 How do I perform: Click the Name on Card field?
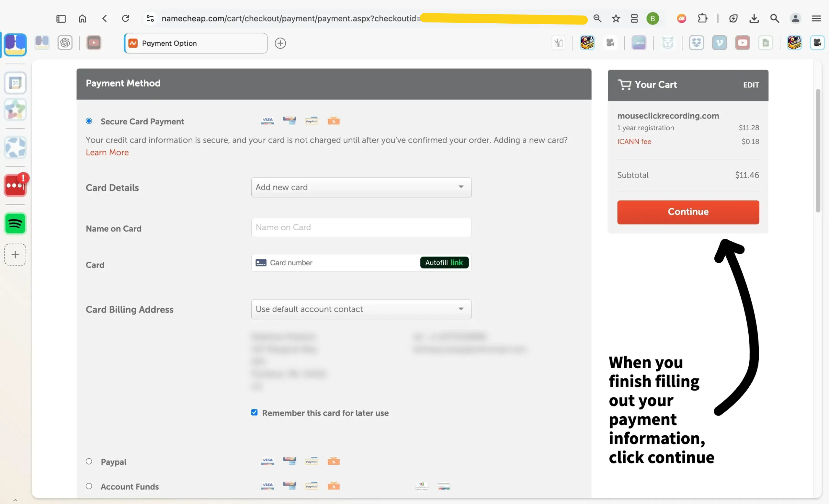coord(361,227)
